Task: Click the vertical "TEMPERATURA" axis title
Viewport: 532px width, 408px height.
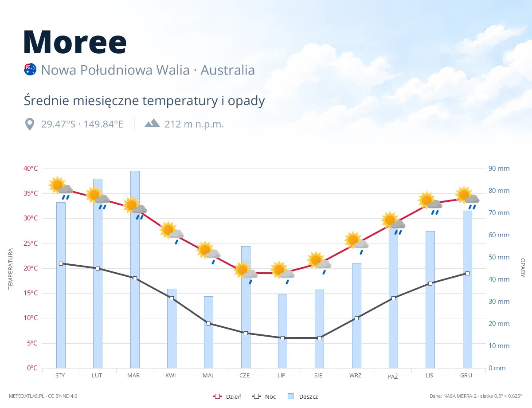Action: point(10,269)
